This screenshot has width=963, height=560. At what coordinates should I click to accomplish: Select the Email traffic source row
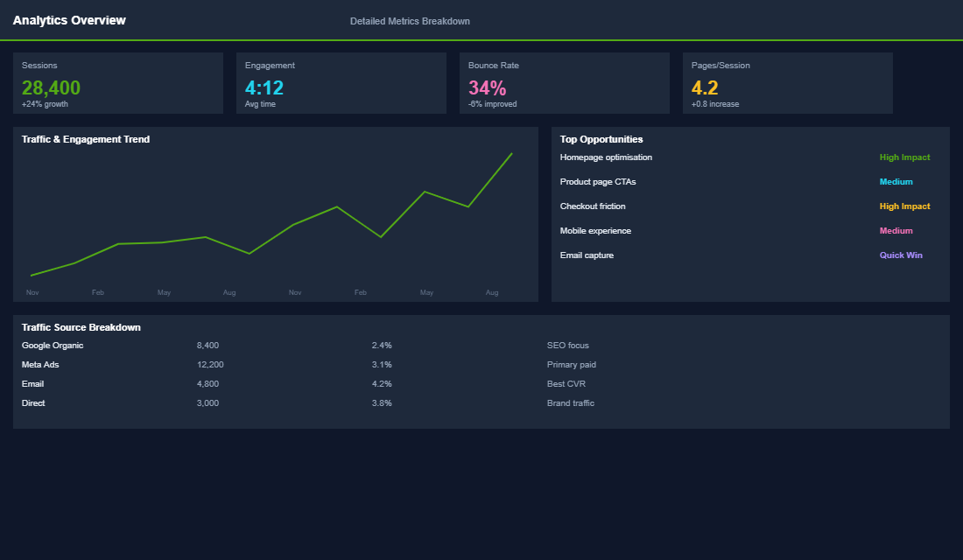[32, 383]
